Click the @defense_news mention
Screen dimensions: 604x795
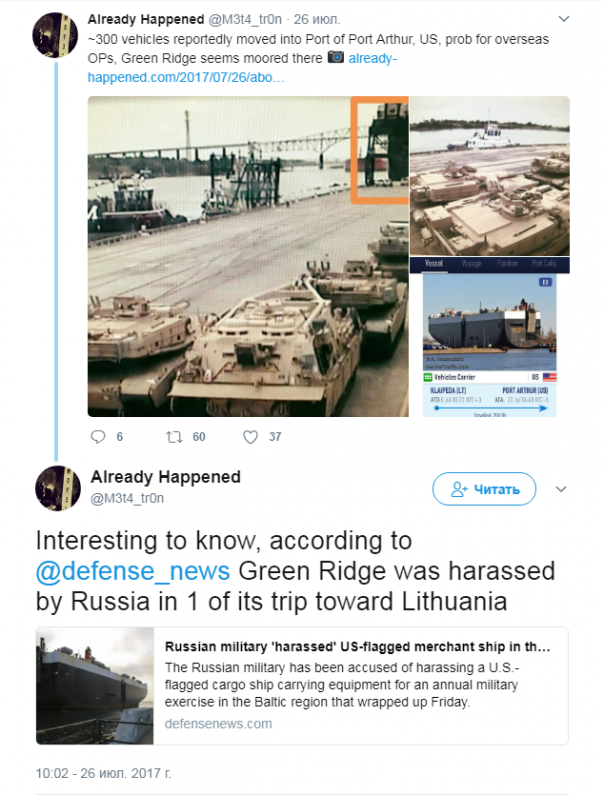click(x=133, y=571)
